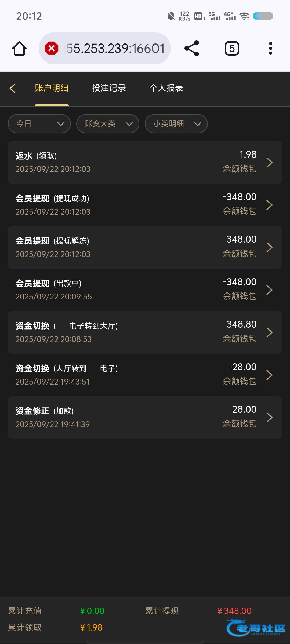Tap the Wi-Fi icon in status bar

tap(244, 16)
